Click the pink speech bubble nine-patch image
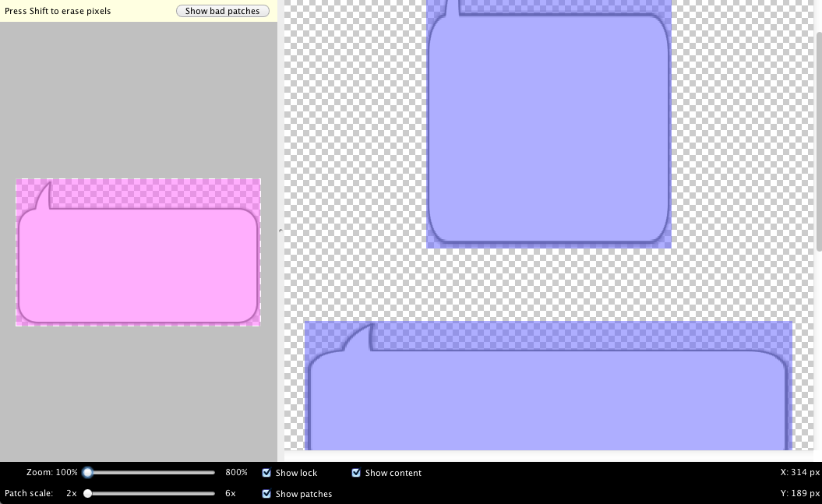Image resolution: width=822 pixels, height=504 pixels. pyautogui.click(x=139, y=252)
